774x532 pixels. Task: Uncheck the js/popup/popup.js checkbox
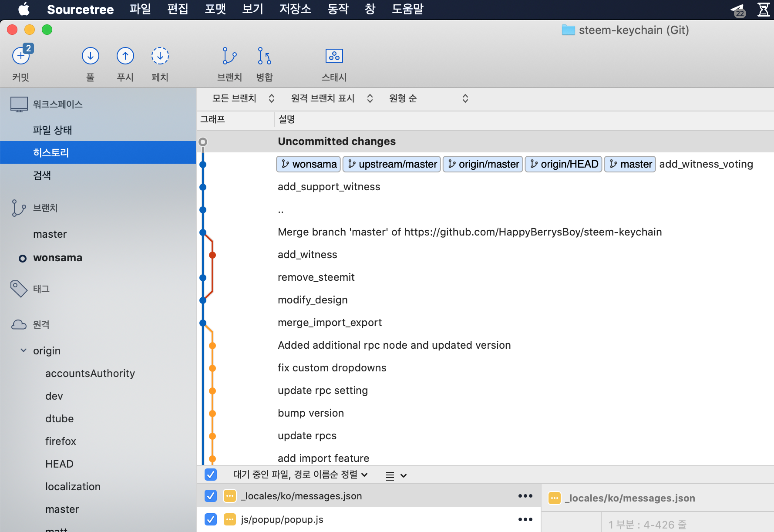211,519
